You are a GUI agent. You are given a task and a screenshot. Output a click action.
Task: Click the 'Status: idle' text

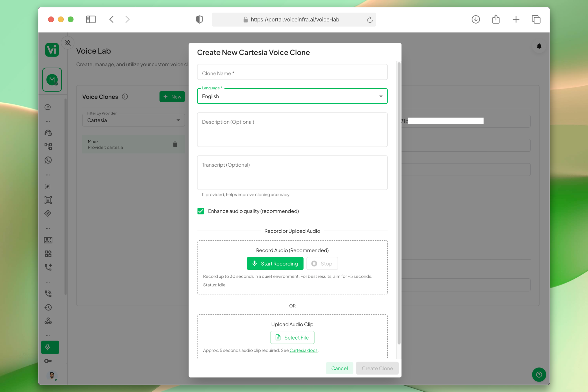pos(214,285)
